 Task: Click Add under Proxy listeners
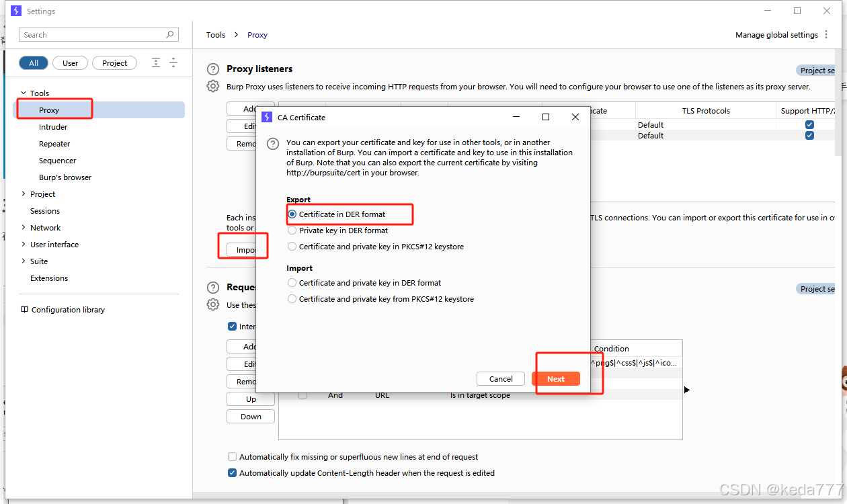coord(241,109)
